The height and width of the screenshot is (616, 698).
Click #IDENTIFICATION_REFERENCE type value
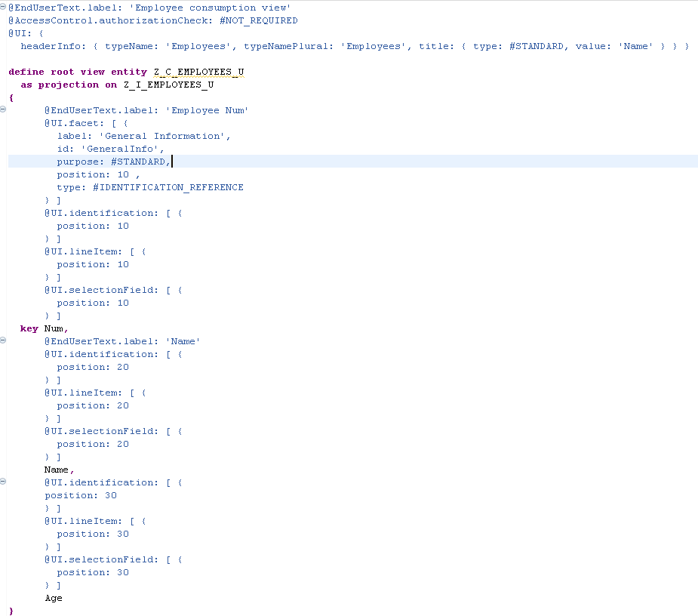coord(168,187)
